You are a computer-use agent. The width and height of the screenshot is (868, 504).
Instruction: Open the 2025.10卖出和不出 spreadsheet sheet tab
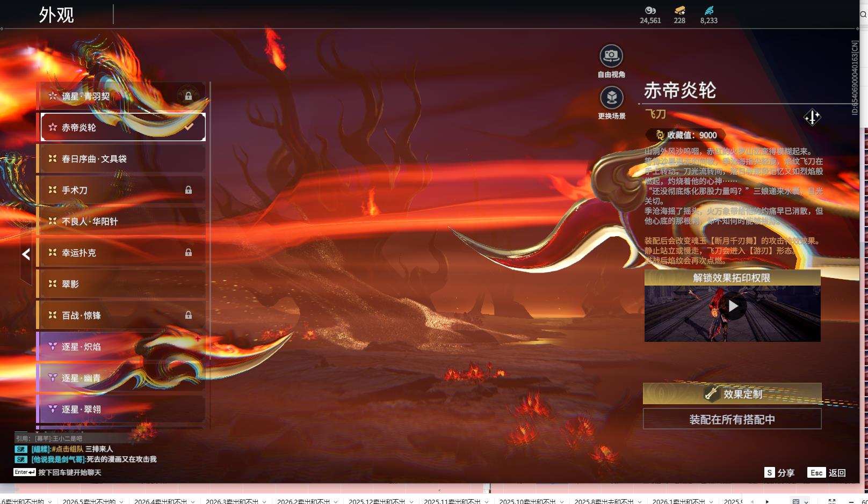(527, 501)
